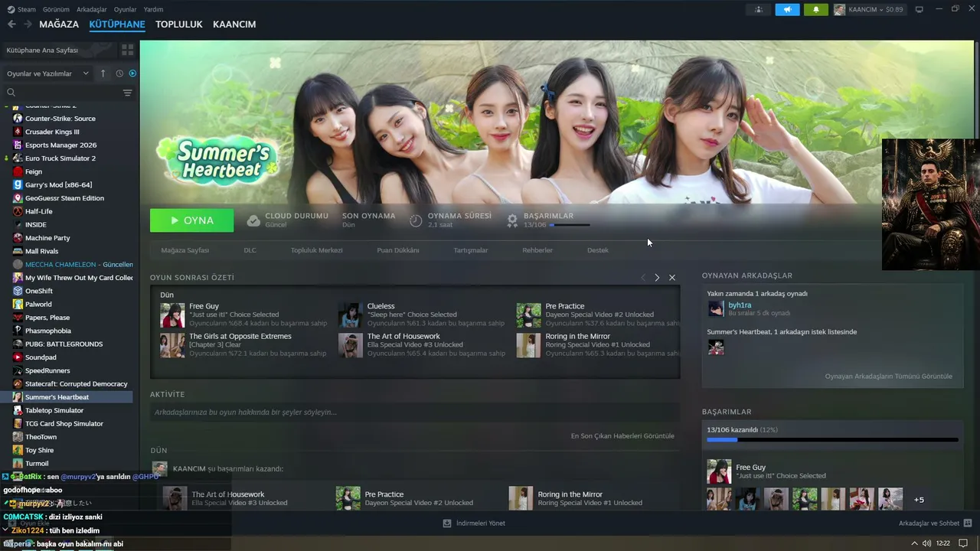The height and width of the screenshot is (551, 980).
Task: Click the sort arrow icon in the library sidebar
Action: (103, 73)
